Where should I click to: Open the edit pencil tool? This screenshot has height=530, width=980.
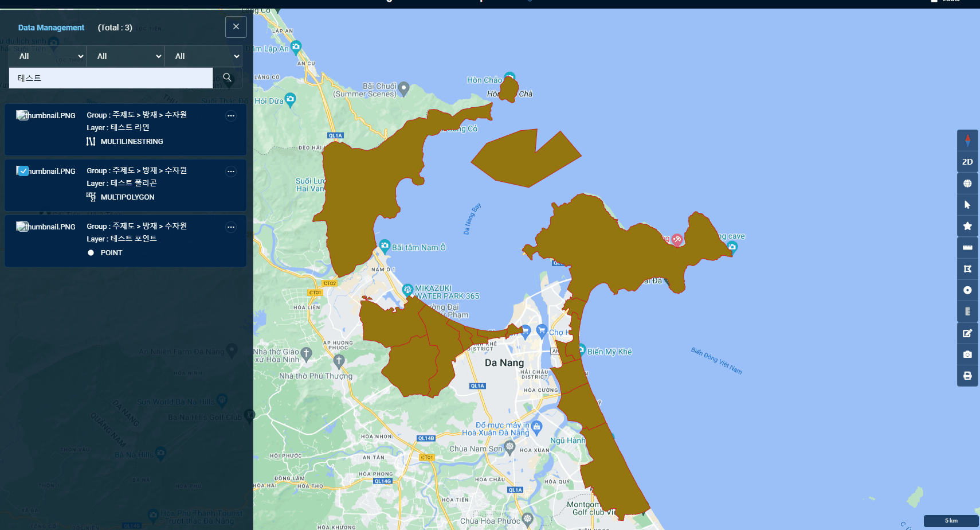[967, 333]
